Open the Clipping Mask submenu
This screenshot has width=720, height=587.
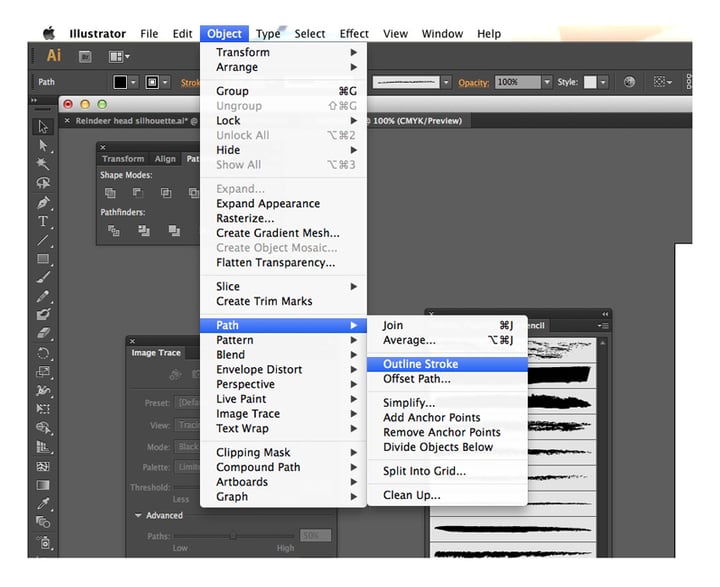pyautogui.click(x=283, y=452)
